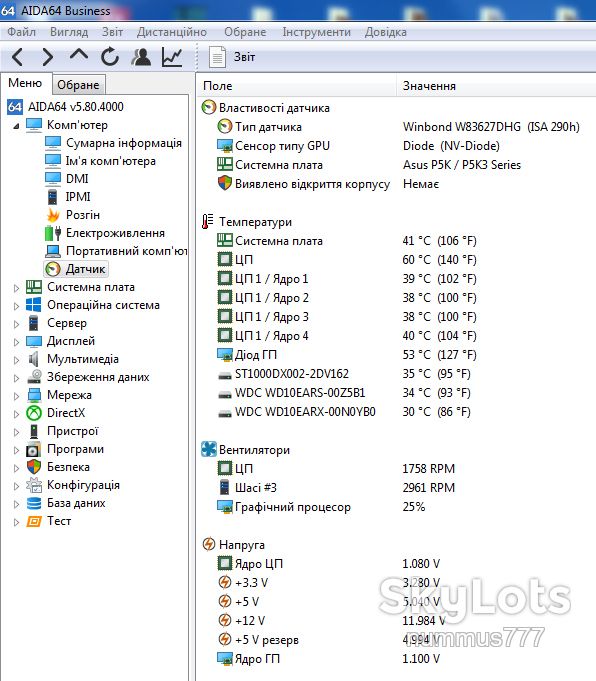Viewport: 596px width, 681px height.
Task: Open the Дистанційно menu
Action: click(172, 32)
